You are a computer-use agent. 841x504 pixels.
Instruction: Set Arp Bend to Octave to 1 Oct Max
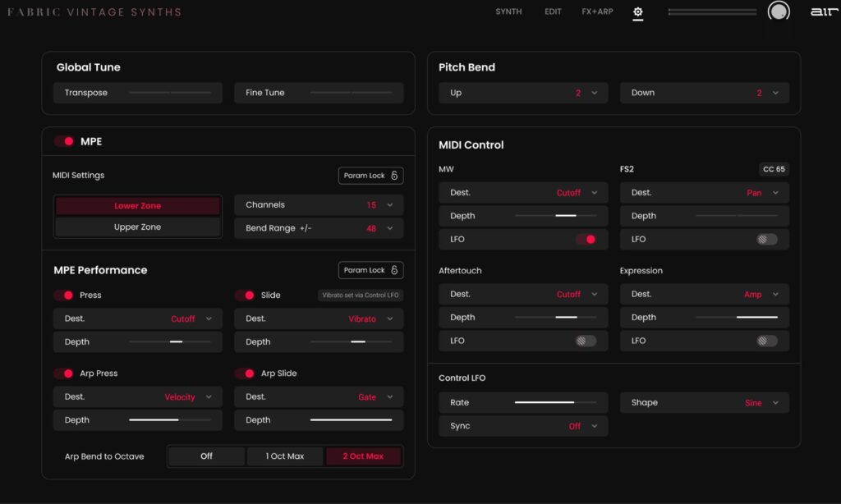[x=284, y=456]
